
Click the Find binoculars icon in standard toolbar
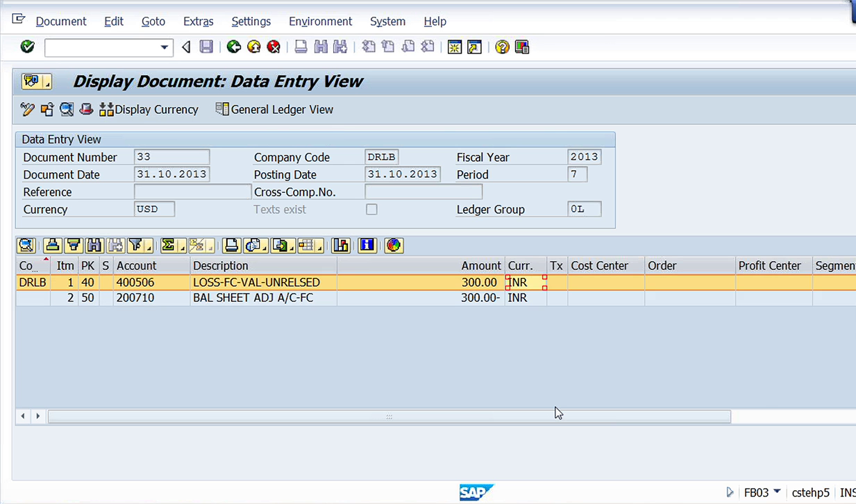[321, 47]
